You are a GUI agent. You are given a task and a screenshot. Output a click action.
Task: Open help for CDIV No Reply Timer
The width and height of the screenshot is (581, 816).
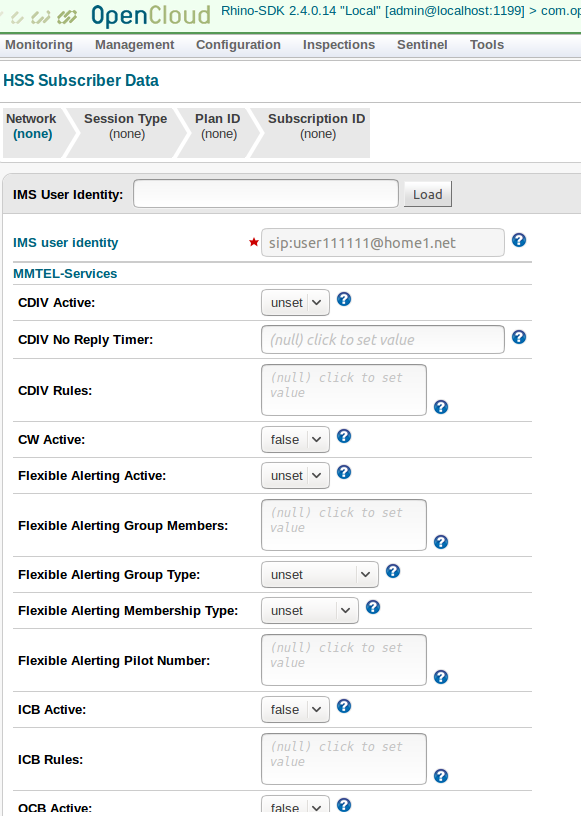(519, 337)
